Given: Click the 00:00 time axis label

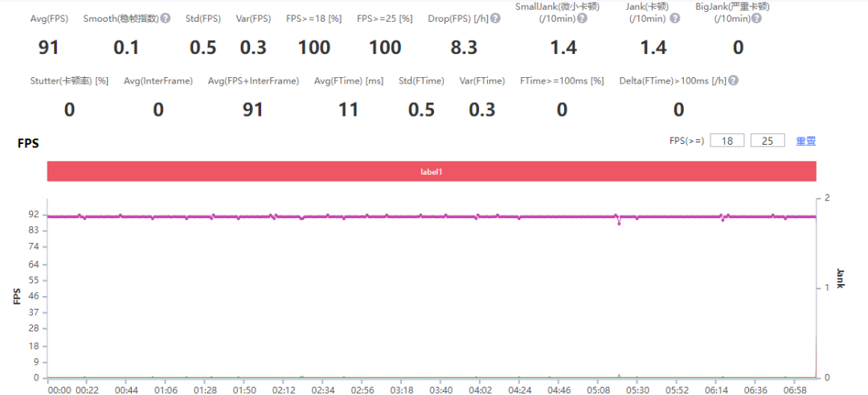Looking at the screenshot, I should click(x=59, y=389).
